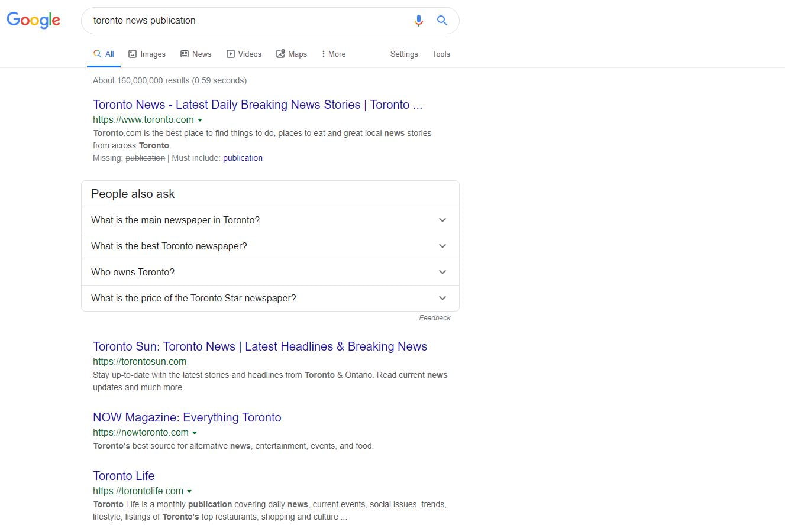Screen dimensions: 785x532
Task: Select the All results tab
Action: click(x=104, y=54)
